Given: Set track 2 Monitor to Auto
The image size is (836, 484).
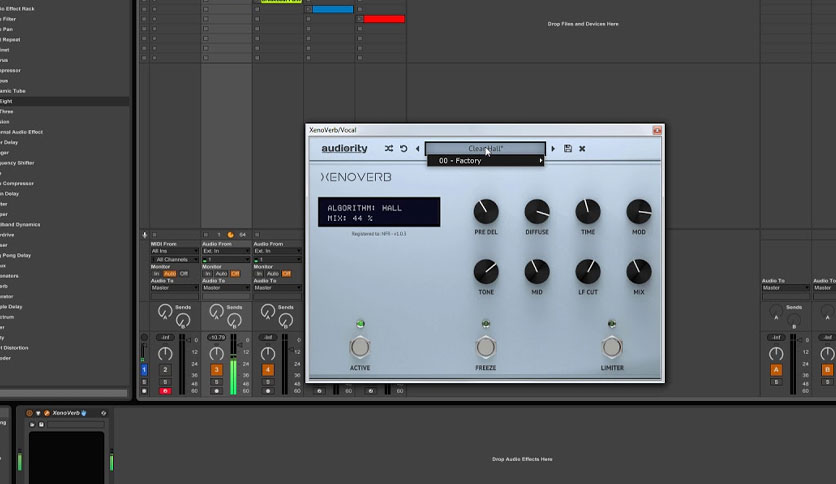Looking at the screenshot, I should pos(170,273).
